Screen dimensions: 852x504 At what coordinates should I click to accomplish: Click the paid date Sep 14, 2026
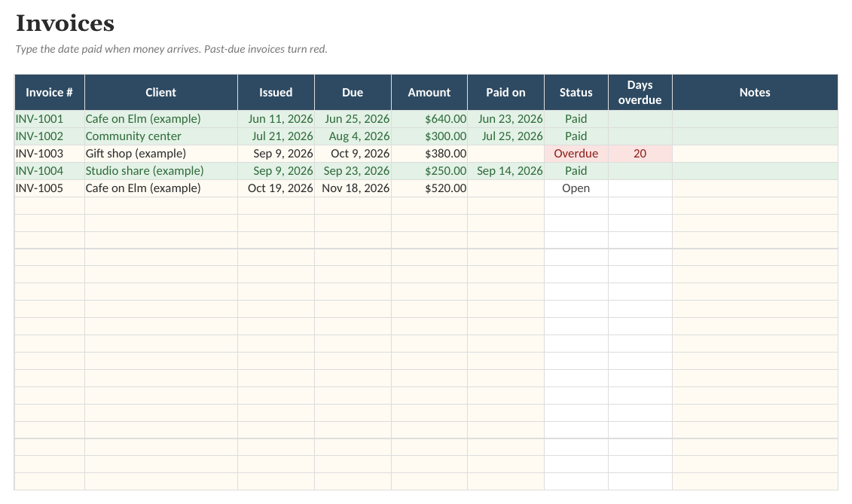click(x=506, y=171)
